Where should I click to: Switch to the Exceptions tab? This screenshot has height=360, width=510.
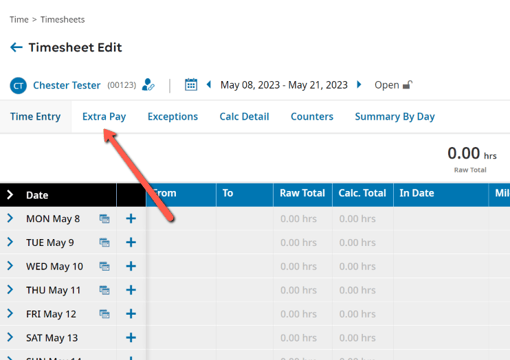pos(173,117)
